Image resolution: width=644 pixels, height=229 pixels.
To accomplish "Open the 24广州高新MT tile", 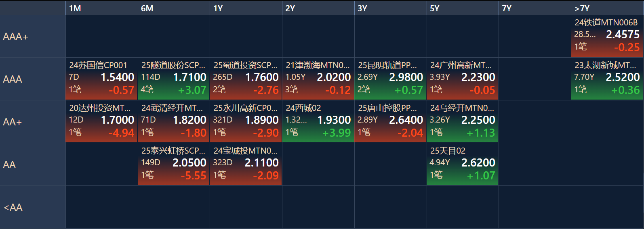I will (462, 79).
